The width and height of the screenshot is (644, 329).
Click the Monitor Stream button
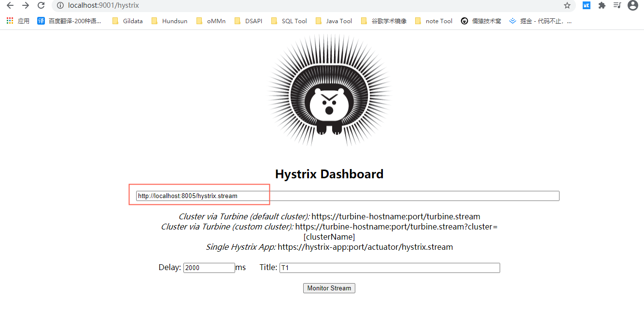tap(329, 288)
